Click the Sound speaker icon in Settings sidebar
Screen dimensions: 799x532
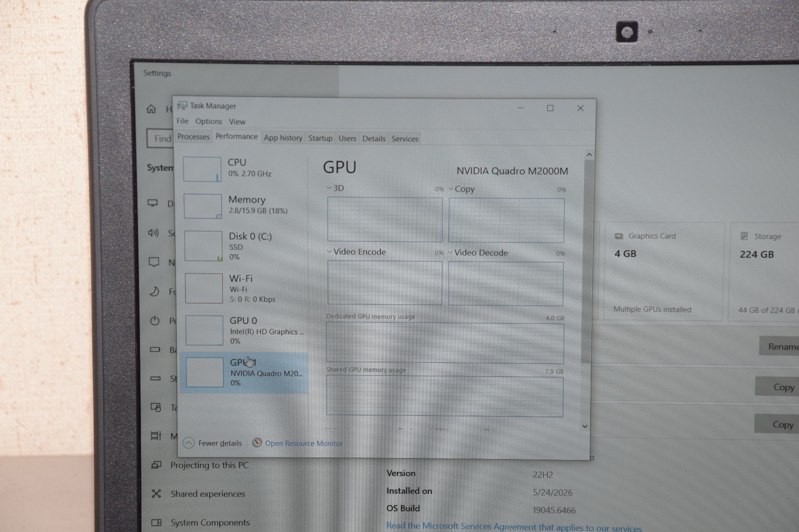click(153, 233)
